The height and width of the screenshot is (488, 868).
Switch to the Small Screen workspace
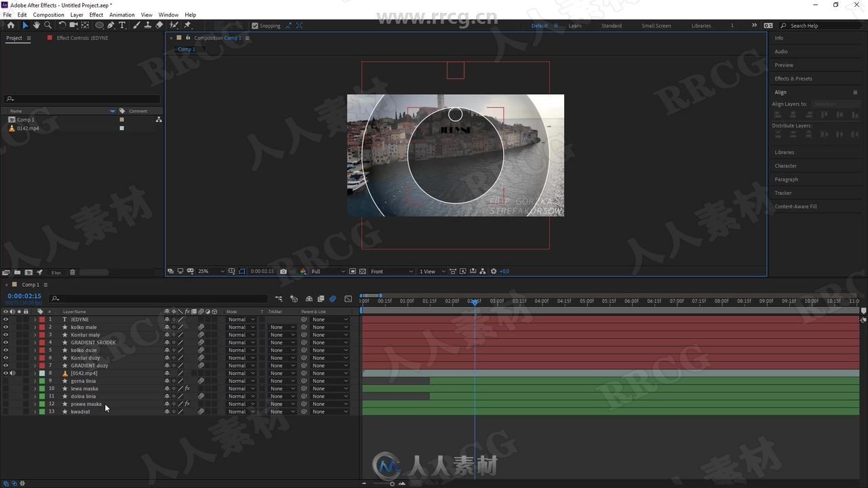point(656,26)
